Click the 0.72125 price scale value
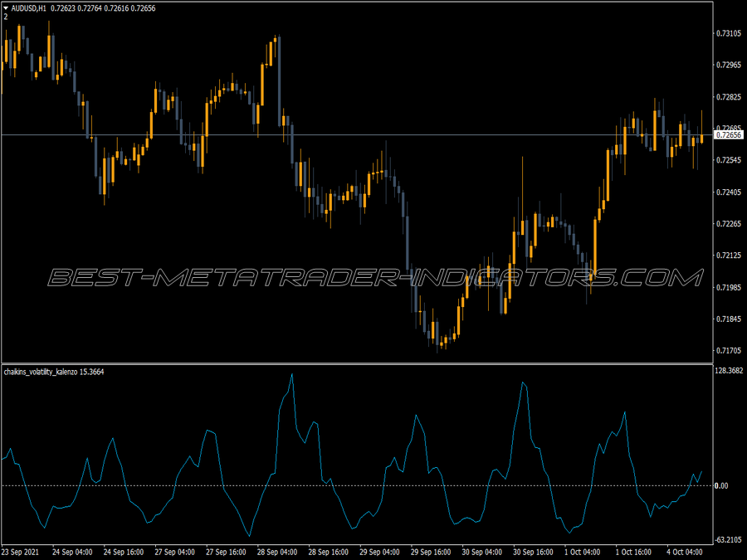The image size is (747, 560). coord(729,256)
